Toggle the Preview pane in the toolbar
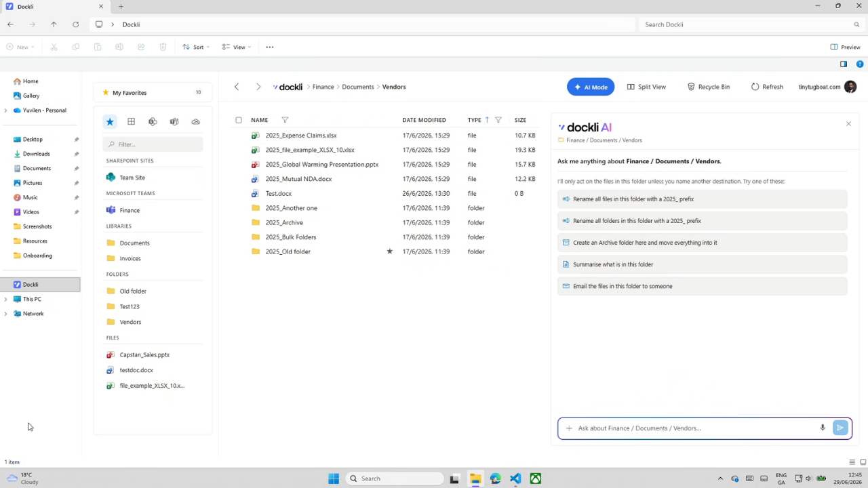Viewport: 868px width, 488px height. 845,47
